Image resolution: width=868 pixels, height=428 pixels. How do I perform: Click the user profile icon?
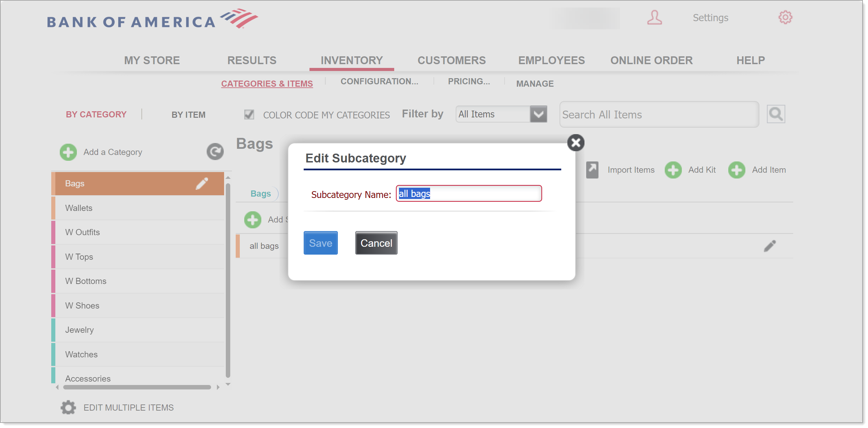point(655,17)
